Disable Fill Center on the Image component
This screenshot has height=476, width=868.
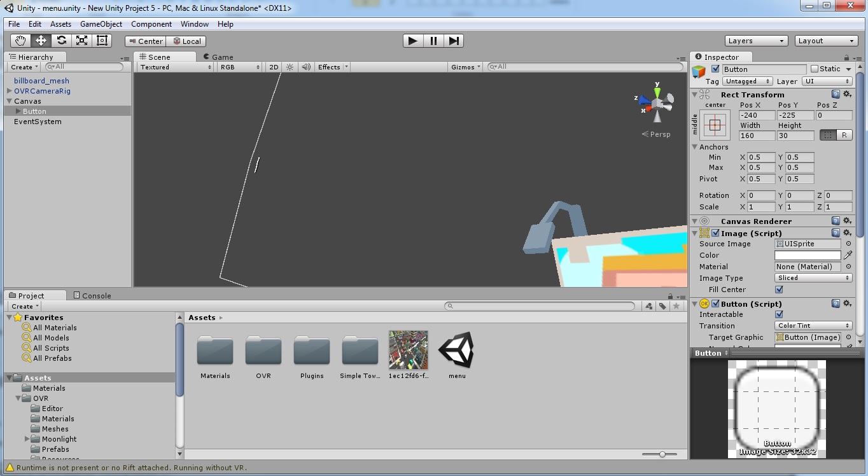779,290
